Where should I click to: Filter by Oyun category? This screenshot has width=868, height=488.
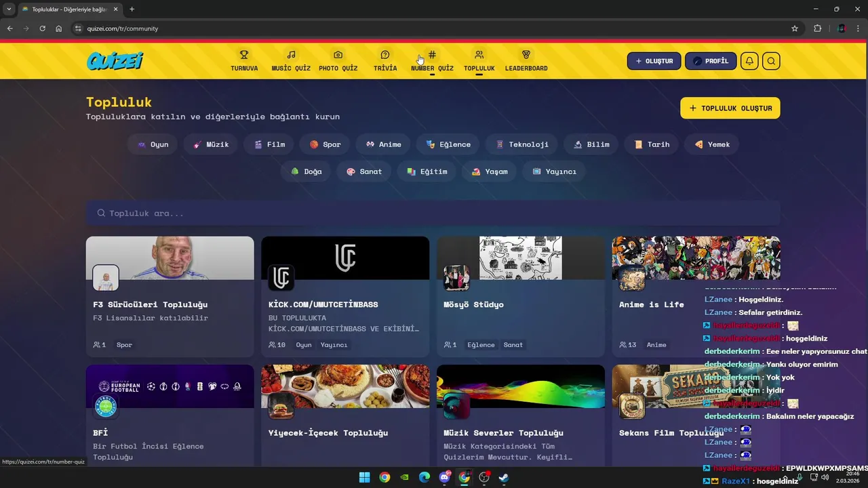(153, 144)
